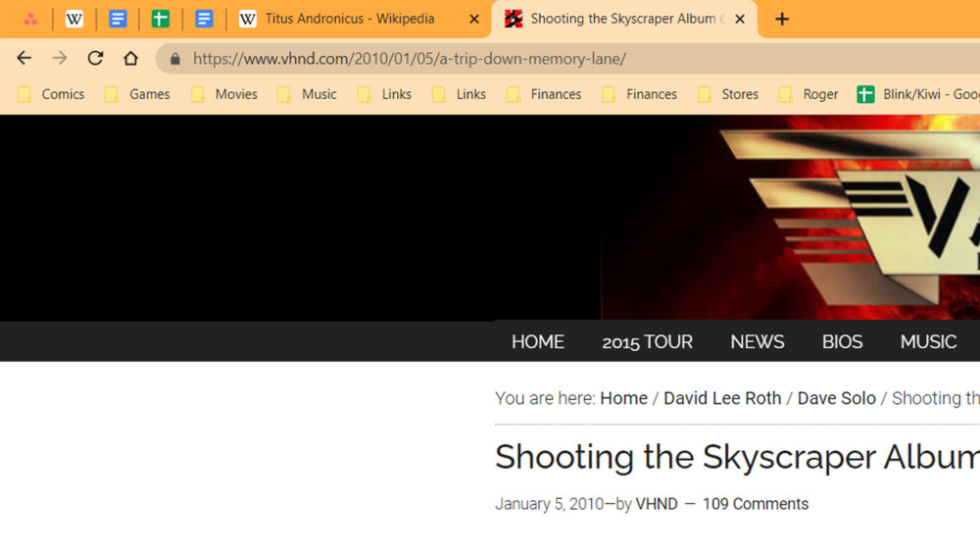Viewport: 980px width, 552px height.
Task: Open the Stores bookmarks folder
Action: (x=728, y=94)
